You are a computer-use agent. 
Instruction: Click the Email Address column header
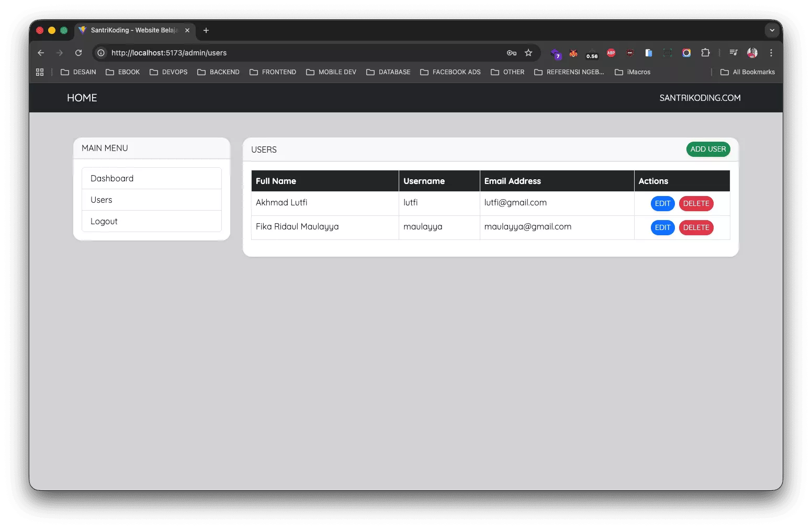coord(557,181)
